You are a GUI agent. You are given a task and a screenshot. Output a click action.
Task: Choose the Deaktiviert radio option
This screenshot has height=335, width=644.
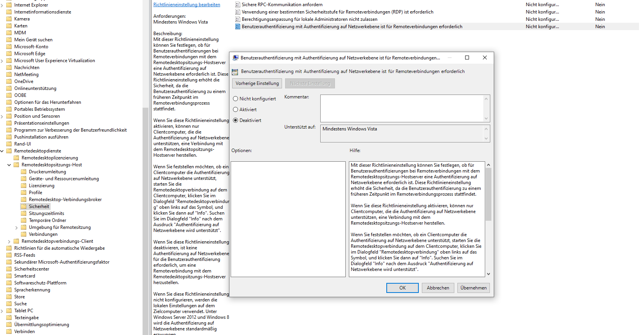pos(235,120)
